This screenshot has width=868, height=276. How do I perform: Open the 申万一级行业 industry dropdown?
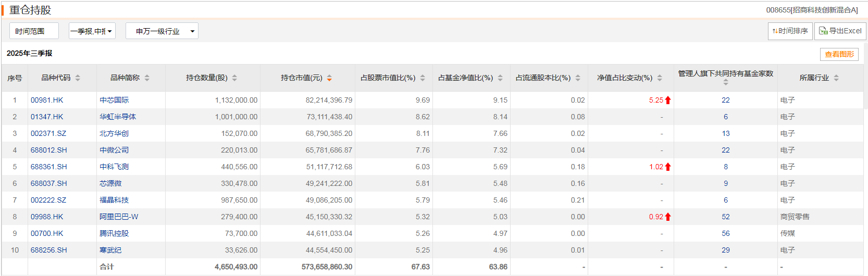(162, 31)
